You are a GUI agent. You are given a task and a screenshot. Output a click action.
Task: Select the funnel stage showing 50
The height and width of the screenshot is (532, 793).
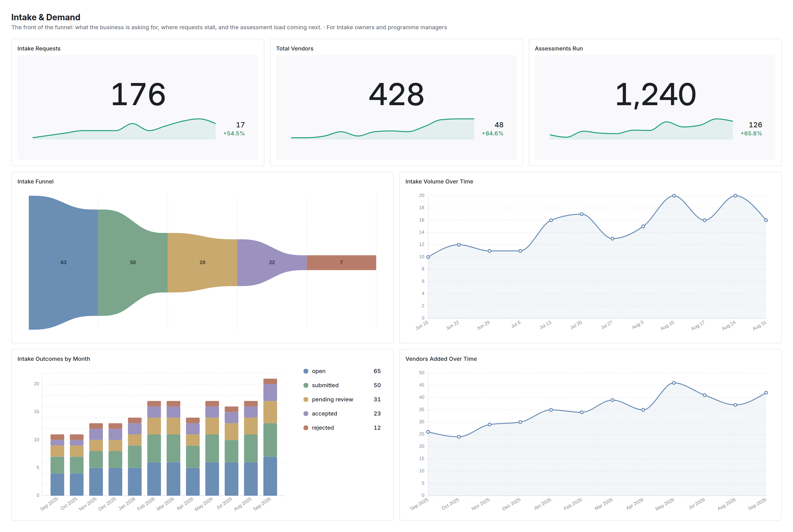[x=133, y=263]
